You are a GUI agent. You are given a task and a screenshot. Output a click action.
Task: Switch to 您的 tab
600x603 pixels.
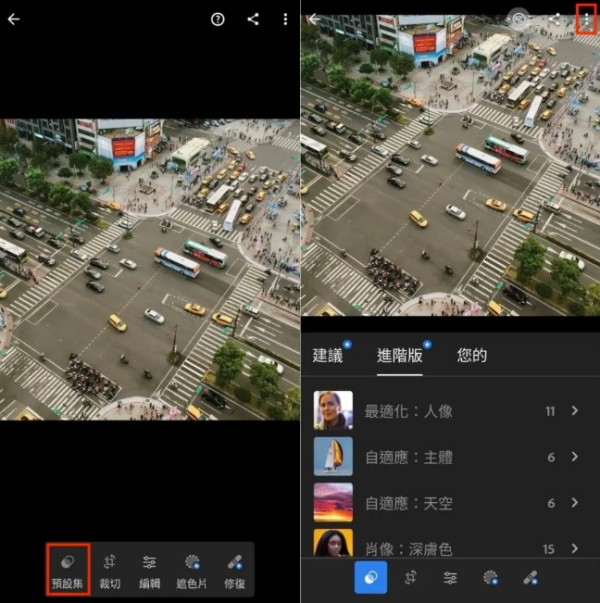click(472, 355)
